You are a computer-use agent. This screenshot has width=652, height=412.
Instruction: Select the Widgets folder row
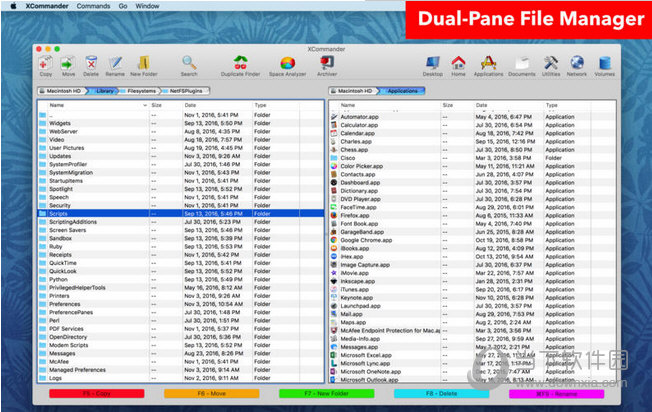181,123
